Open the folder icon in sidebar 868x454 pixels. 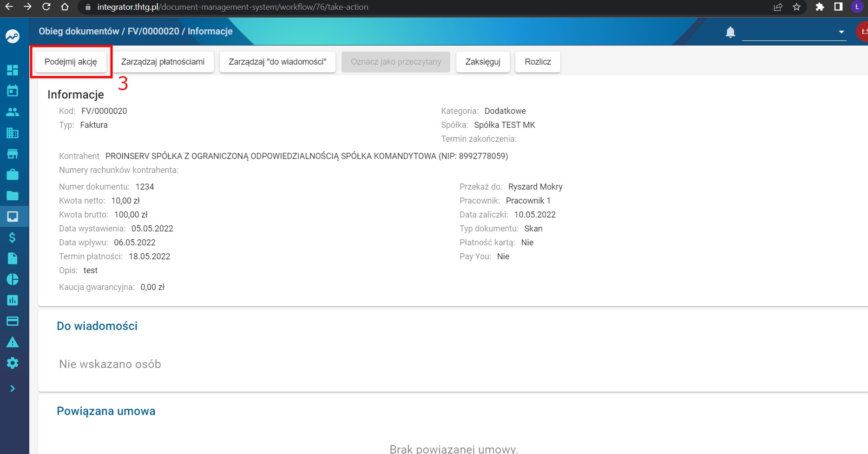tap(13, 196)
